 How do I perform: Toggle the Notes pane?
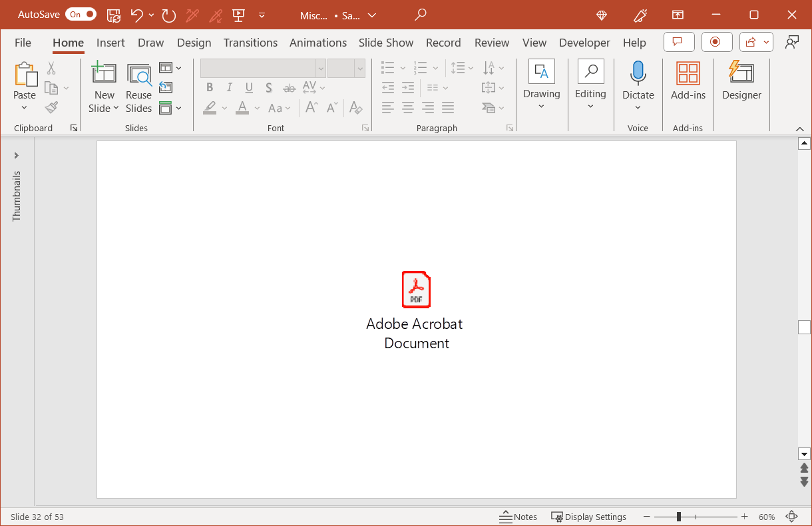[x=518, y=517]
